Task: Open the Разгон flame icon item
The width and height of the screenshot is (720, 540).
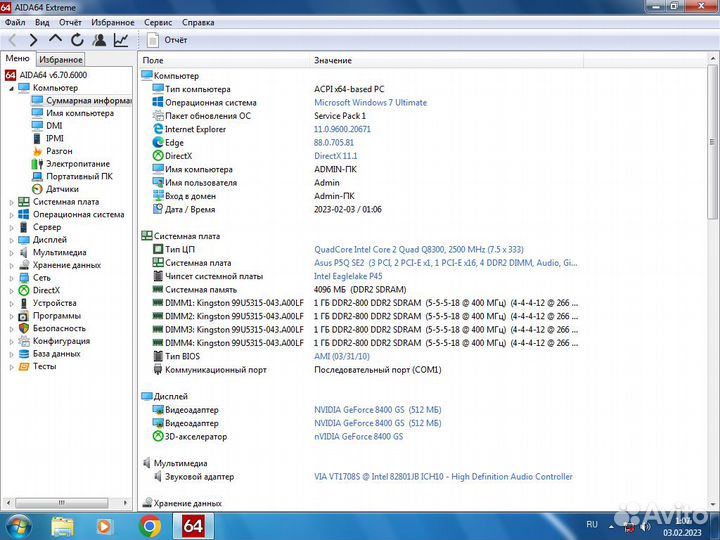Action: coord(37,151)
